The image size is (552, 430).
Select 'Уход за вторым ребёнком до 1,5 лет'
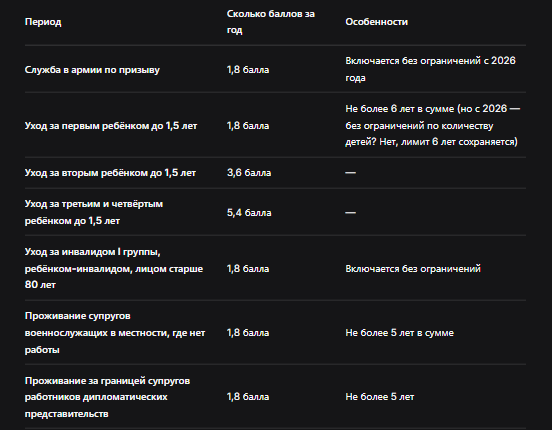(x=110, y=173)
